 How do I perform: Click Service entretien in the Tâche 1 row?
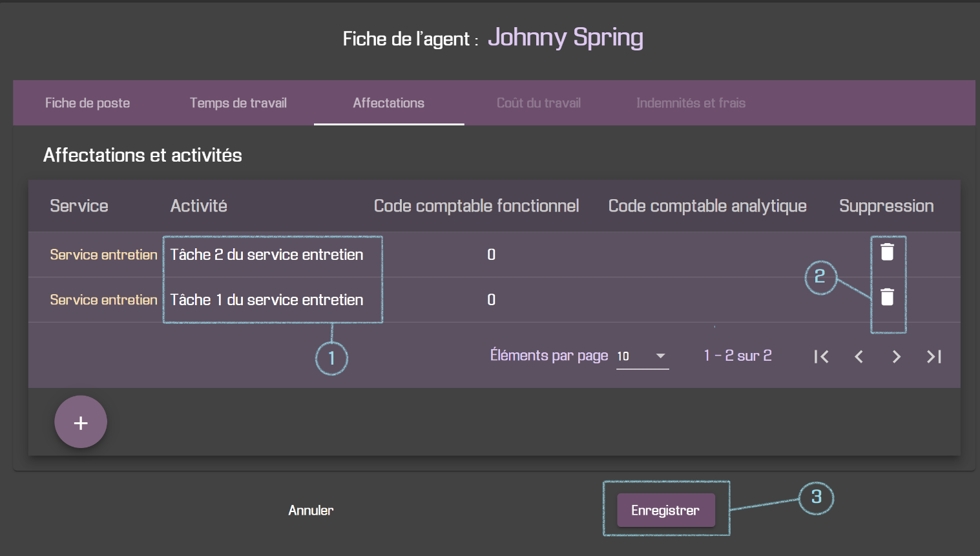pyautogui.click(x=103, y=300)
